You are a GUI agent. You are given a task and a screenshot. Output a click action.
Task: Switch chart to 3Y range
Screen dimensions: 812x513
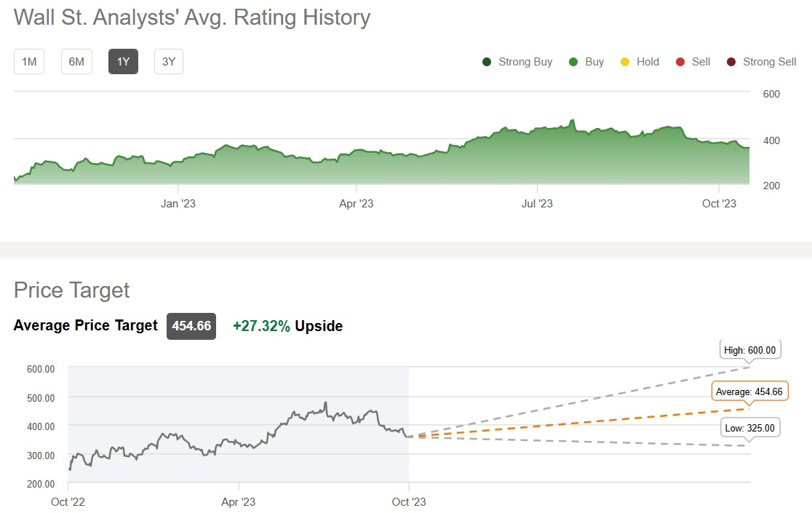point(169,62)
